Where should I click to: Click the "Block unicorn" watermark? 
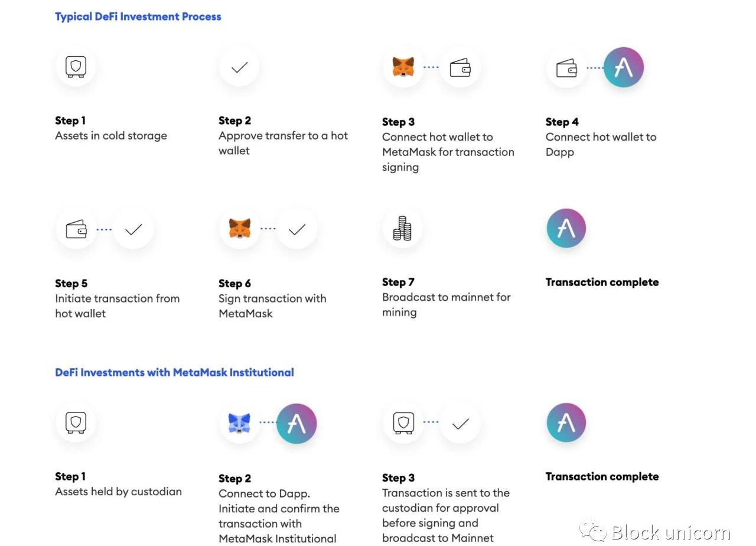(x=670, y=532)
